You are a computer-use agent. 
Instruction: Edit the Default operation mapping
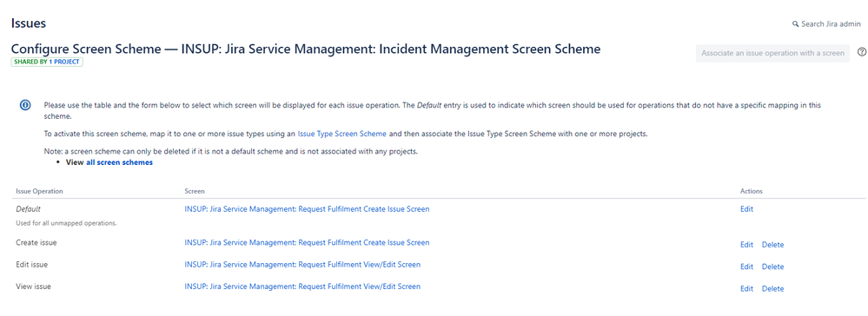coord(746,209)
